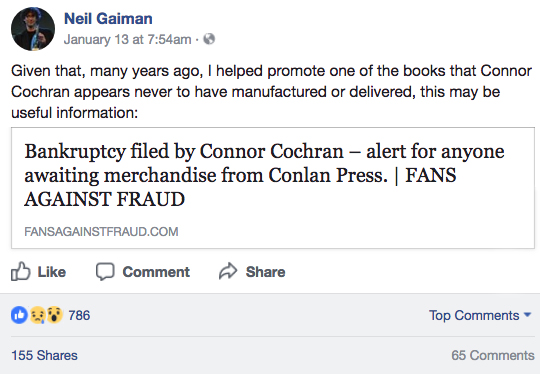The width and height of the screenshot is (540, 374).
Task: Show the 65 Comments
Action: (x=493, y=355)
